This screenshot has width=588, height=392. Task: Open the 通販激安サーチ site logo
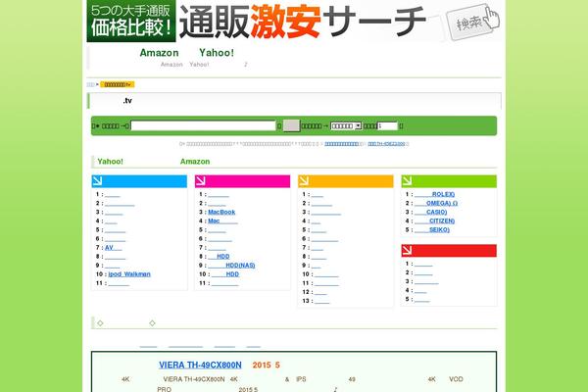[302, 22]
